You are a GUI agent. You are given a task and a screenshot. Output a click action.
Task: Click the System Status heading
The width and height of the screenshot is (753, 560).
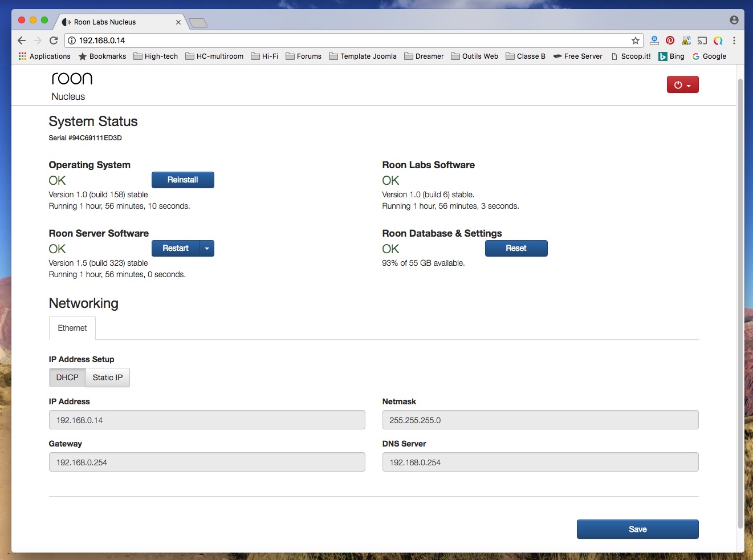coord(93,121)
